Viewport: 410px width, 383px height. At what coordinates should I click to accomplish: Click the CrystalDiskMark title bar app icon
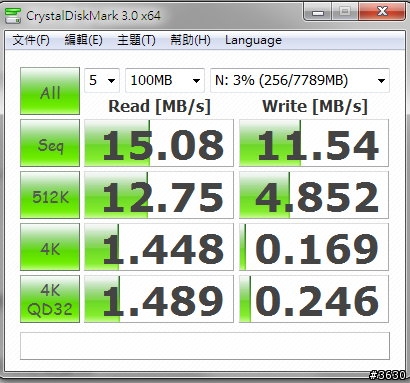(x=13, y=15)
